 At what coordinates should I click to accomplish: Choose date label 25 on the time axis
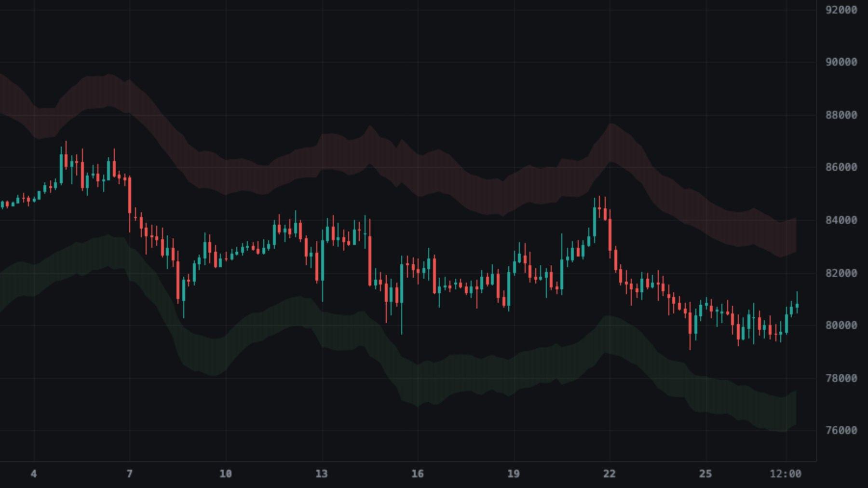705,474
